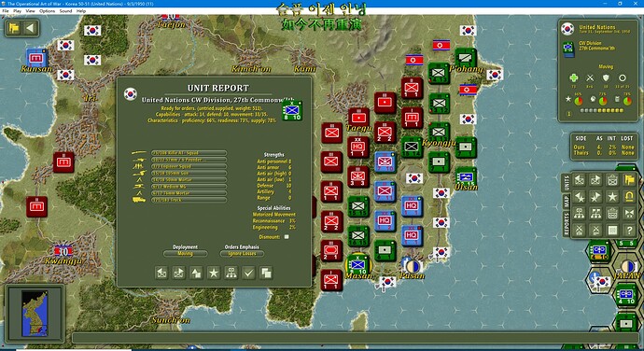
Task: Click the yellow flags icon in top-left toolbar
Action: (x=14, y=28)
